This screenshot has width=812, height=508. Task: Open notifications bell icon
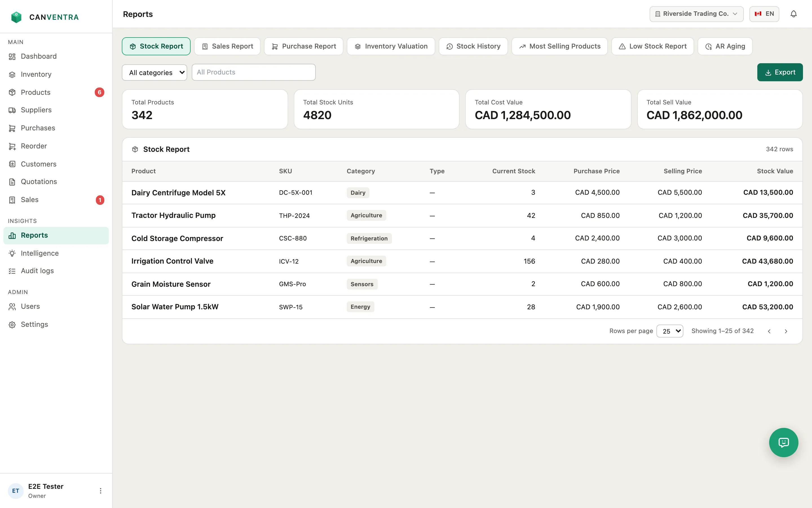[793, 14]
